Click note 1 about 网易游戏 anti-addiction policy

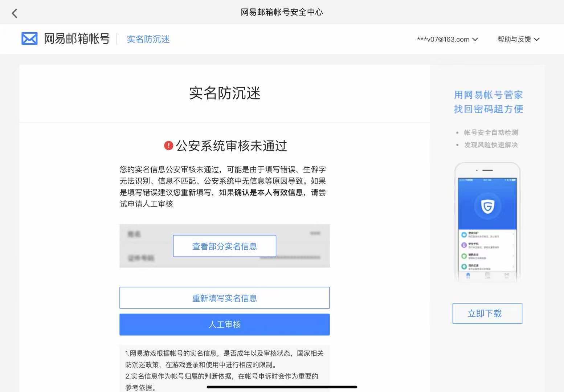pyautogui.click(x=224, y=359)
